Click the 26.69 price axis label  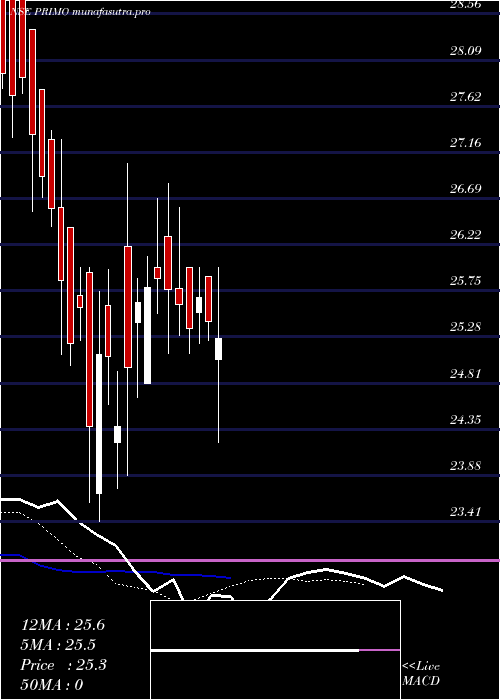pos(465,188)
